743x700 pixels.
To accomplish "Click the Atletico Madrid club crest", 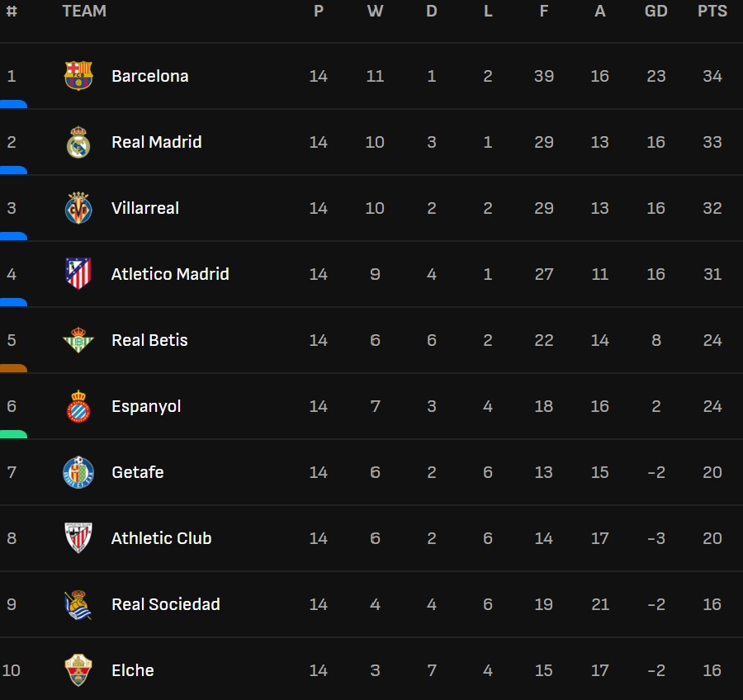I will (x=78, y=274).
